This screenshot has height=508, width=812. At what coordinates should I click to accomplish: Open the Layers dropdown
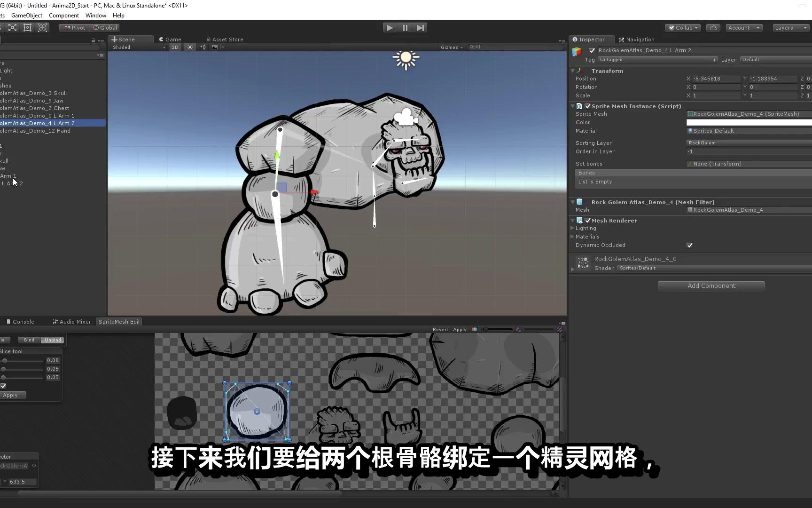[790, 28]
